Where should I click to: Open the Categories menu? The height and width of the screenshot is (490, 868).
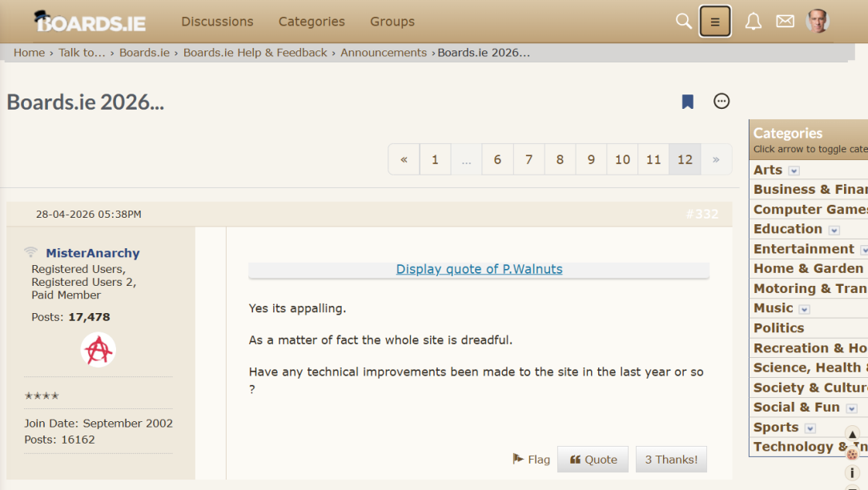pyautogui.click(x=311, y=21)
